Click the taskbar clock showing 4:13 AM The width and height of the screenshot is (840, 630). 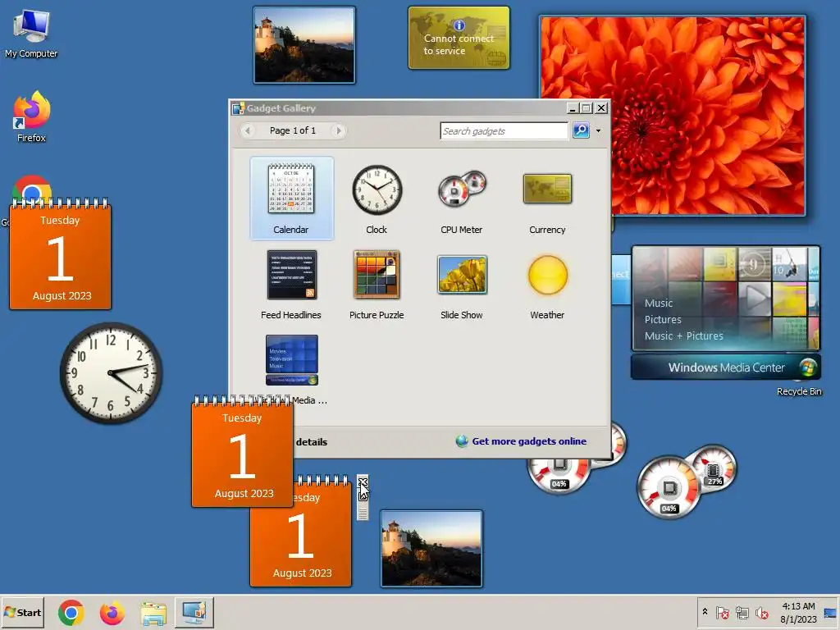tap(798, 612)
